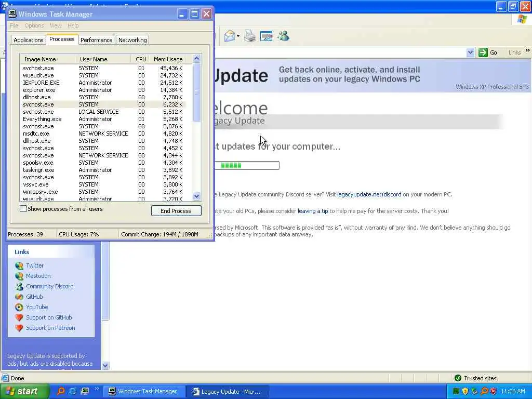This screenshot has height=399, width=532.
Task: Expand the quick launch chevron
Action: [x=97, y=389]
